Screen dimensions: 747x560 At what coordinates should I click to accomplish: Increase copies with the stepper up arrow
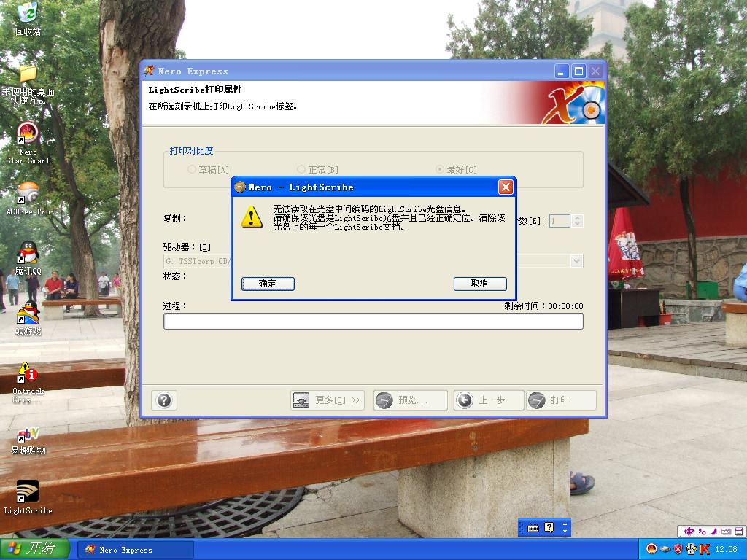click(x=578, y=218)
